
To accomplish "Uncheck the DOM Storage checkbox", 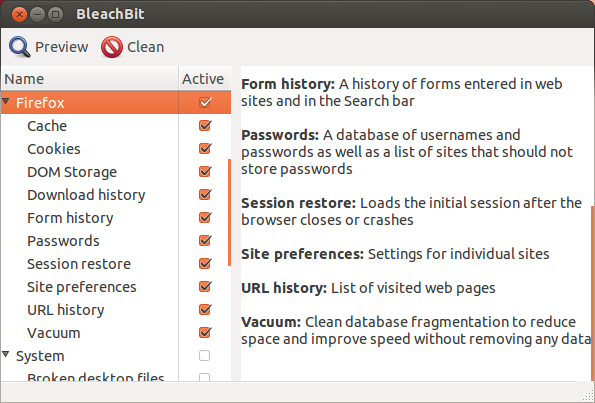I will [205, 172].
